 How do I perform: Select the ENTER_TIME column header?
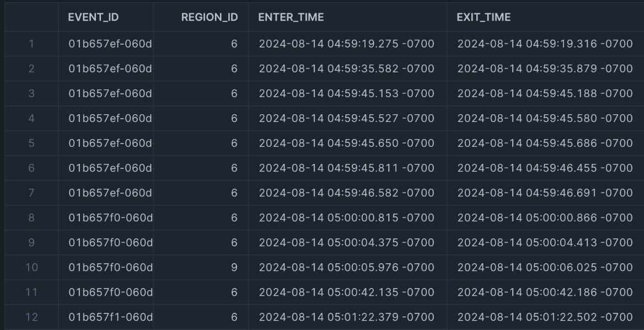click(291, 17)
